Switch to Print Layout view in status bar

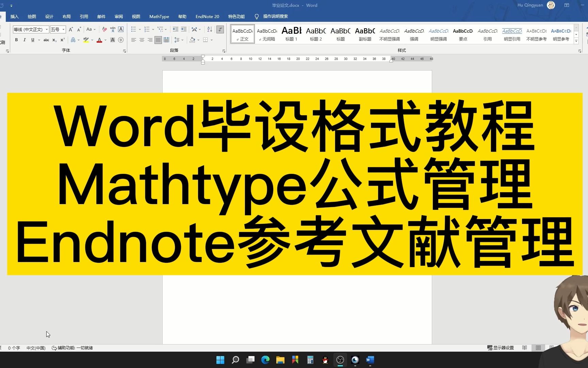click(538, 348)
